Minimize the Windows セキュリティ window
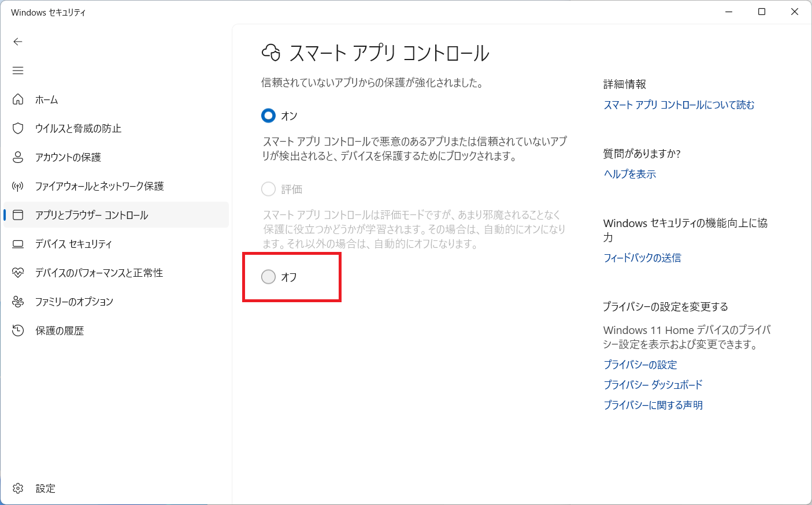 click(729, 12)
